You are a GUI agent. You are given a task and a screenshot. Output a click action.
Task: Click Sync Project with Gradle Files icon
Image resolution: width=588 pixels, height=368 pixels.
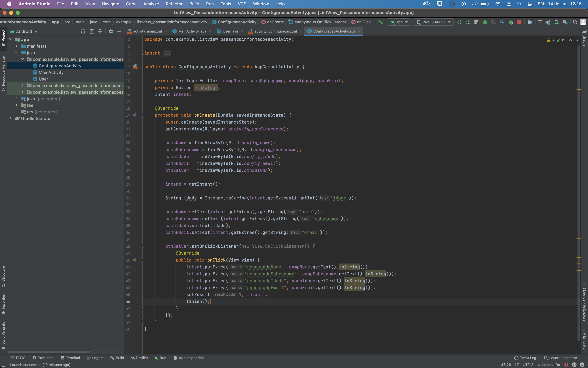548,22
